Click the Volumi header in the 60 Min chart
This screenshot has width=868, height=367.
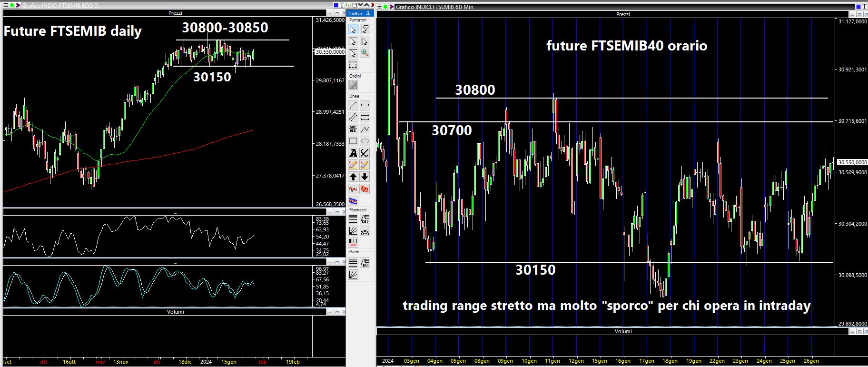(x=623, y=331)
